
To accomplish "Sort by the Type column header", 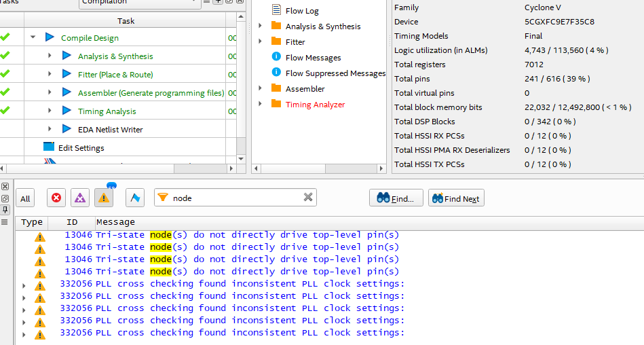I will point(32,222).
